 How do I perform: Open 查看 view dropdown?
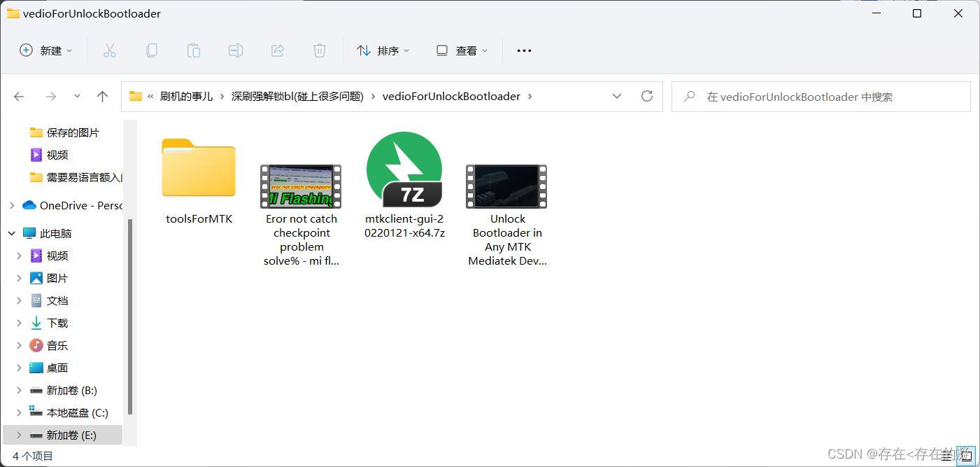(462, 50)
